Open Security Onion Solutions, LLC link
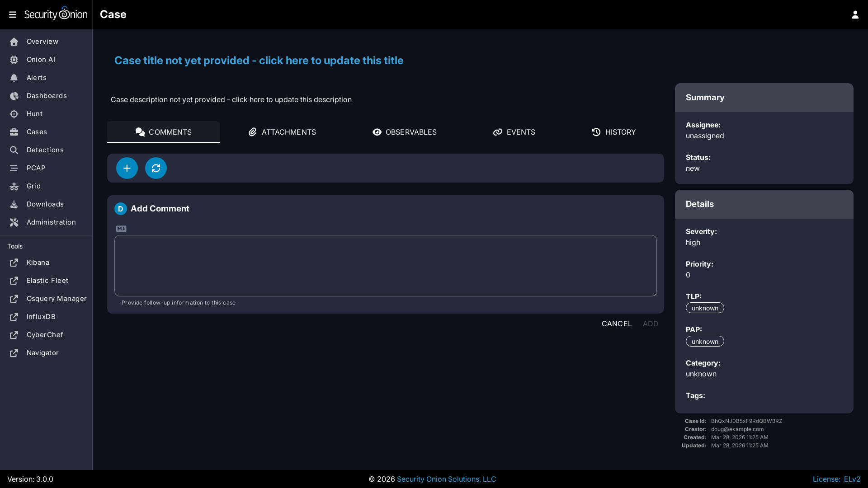Screen dimensions: 868x488 click(446, 479)
